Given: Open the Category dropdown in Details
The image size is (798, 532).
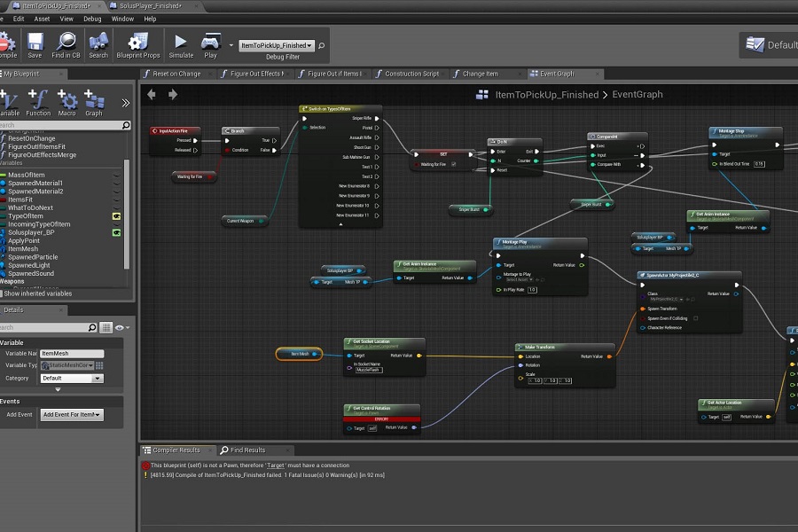Looking at the screenshot, I should [72, 379].
